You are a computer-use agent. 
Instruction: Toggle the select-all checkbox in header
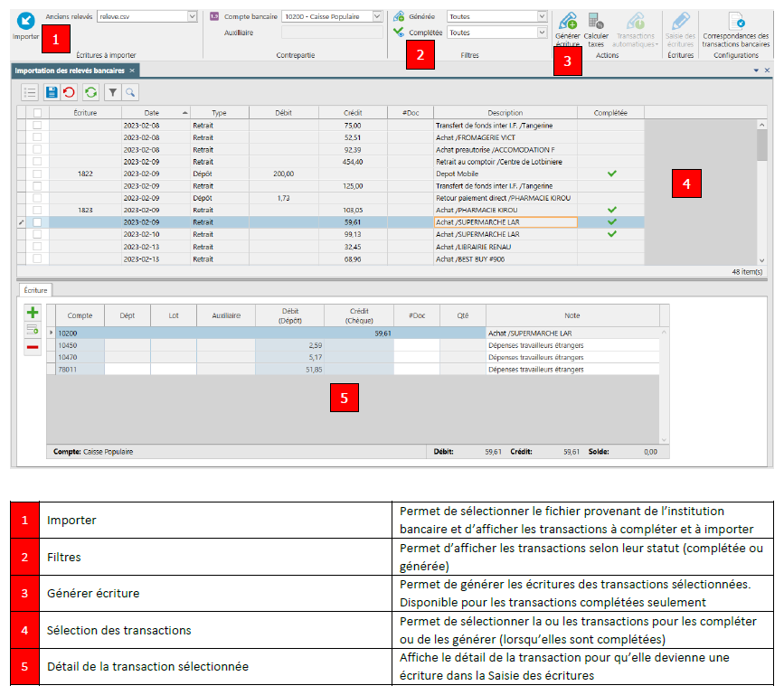37,113
